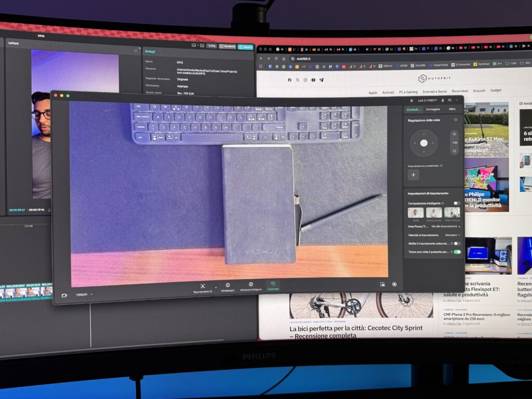Viewport: 532px width, 399px height.
Task: Open the Recensioni menu on outofbit.it
Action: [x=460, y=90]
